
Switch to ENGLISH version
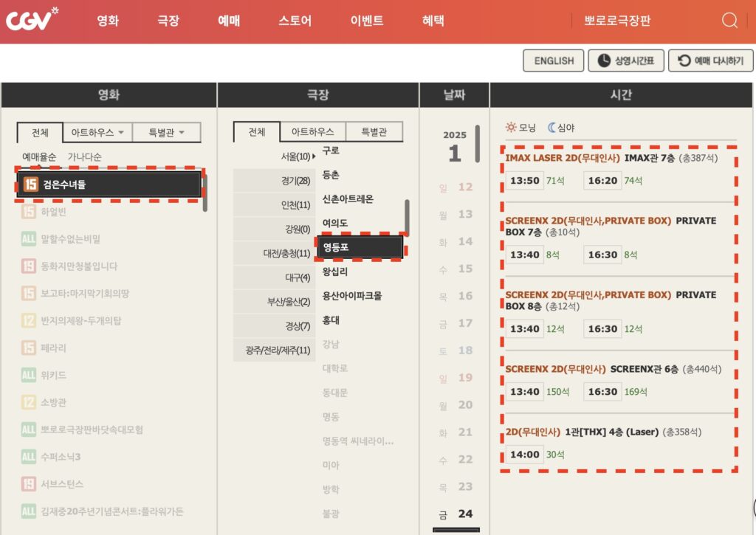[554, 61]
